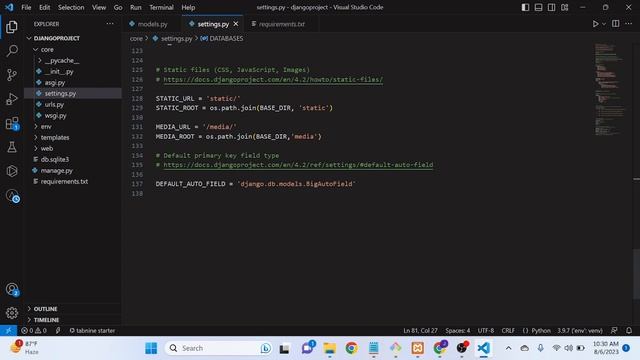This screenshot has height=360, width=640.
Task: Open the Search view in activity bar
Action: pos(12,51)
